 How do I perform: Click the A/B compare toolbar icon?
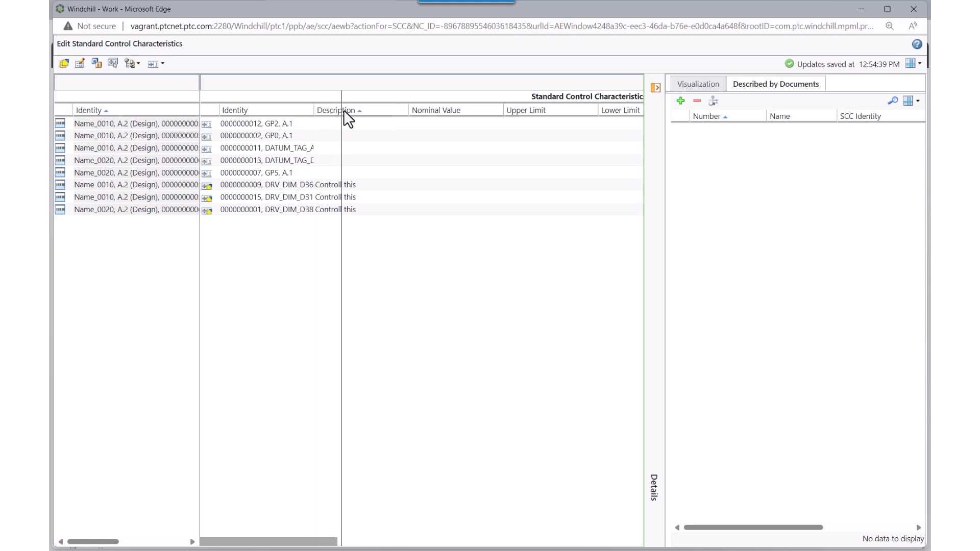[96, 63]
